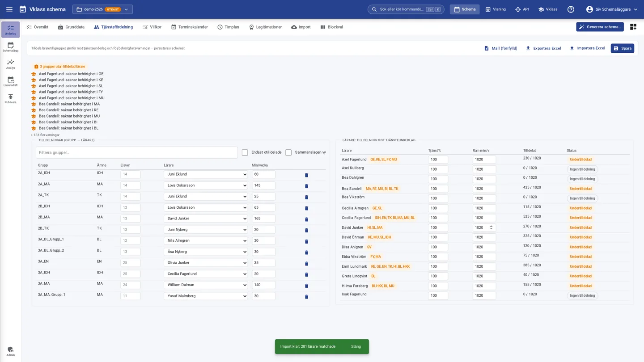This screenshot has height=362, width=644.
Task: Click Importera Excel
Action: [587, 48]
